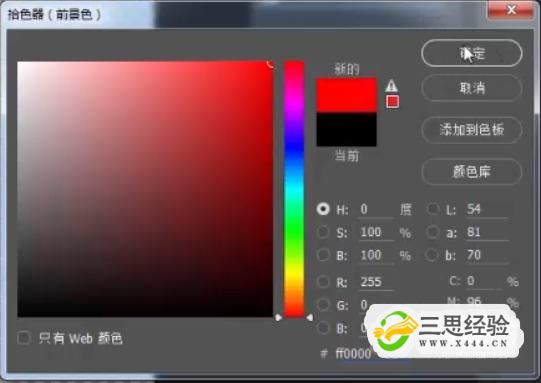Select the R red radio button

(323, 282)
